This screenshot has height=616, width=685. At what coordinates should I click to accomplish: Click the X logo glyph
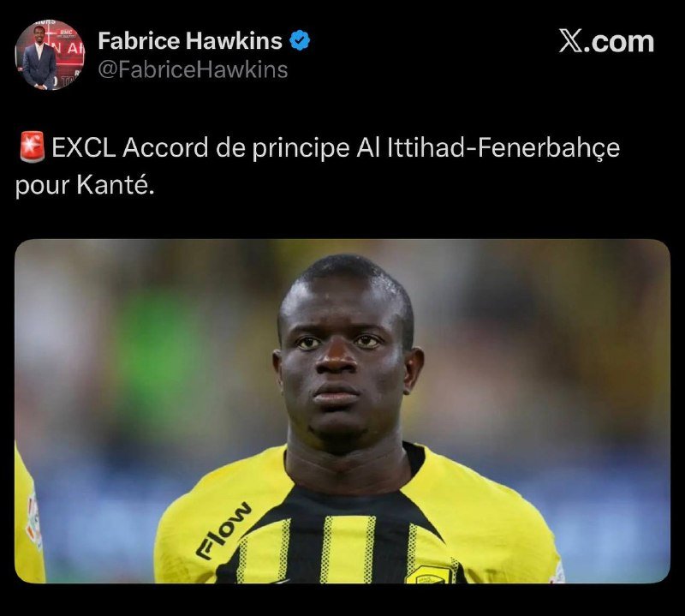570,42
